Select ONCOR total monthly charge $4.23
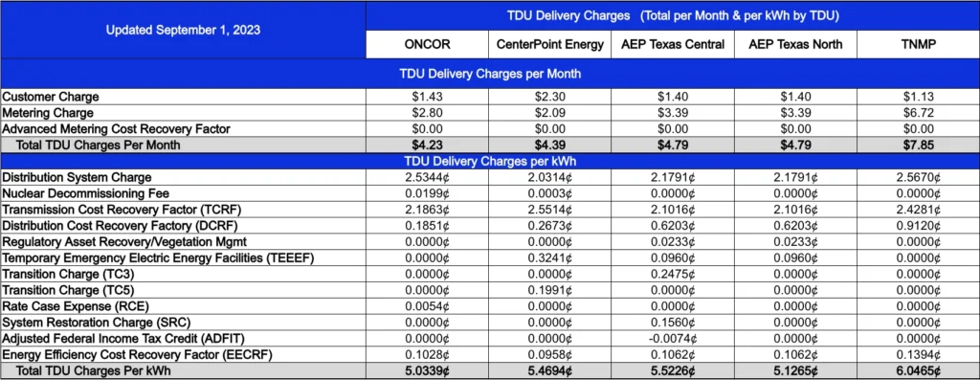 click(427, 145)
